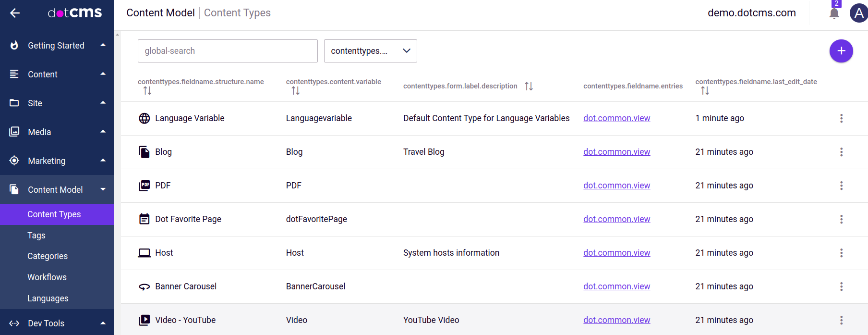Sort by the last edit date column

pyautogui.click(x=705, y=90)
